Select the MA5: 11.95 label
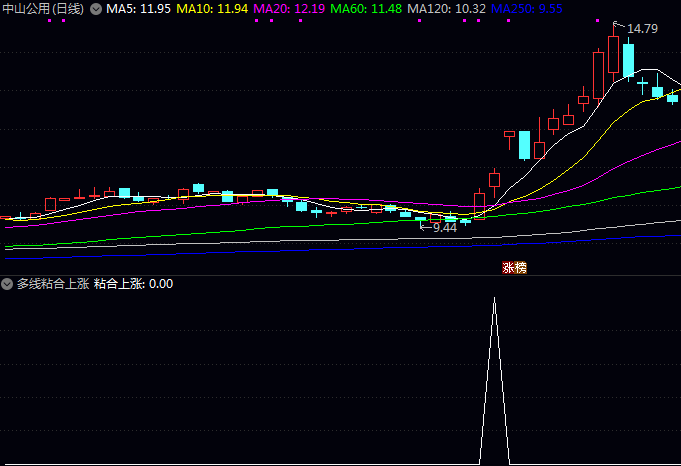This screenshot has width=681, height=466. pos(138,9)
